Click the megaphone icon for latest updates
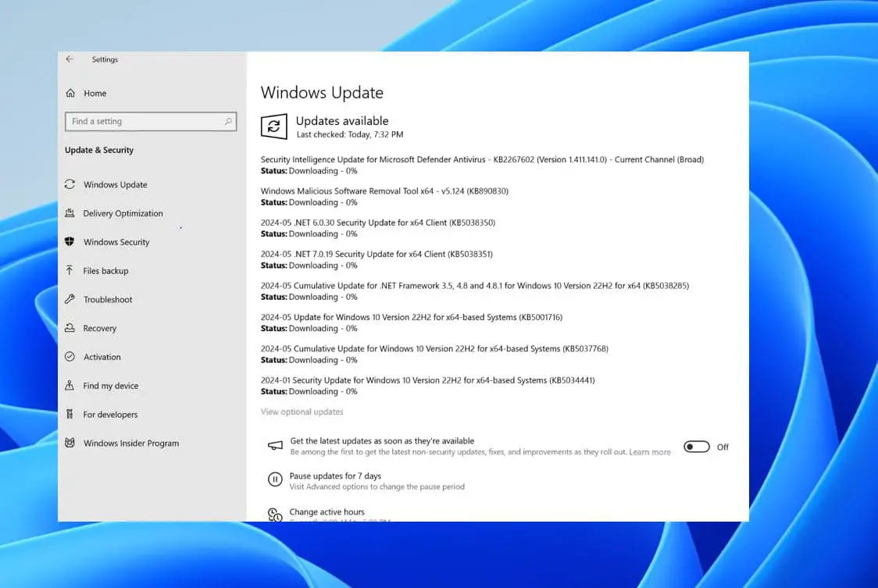The width and height of the screenshot is (878, 588). (x=275, y=446)
